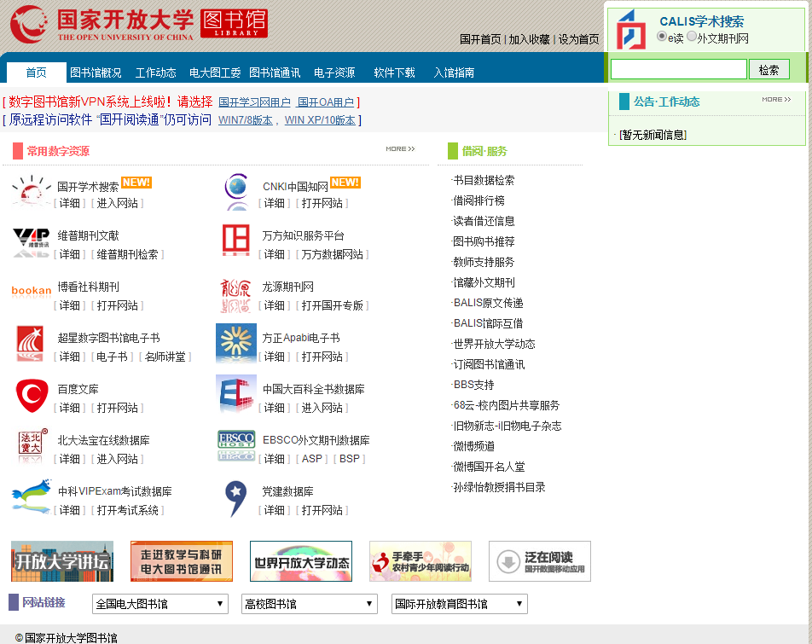Open the BBS支持 link

[474, 385]
